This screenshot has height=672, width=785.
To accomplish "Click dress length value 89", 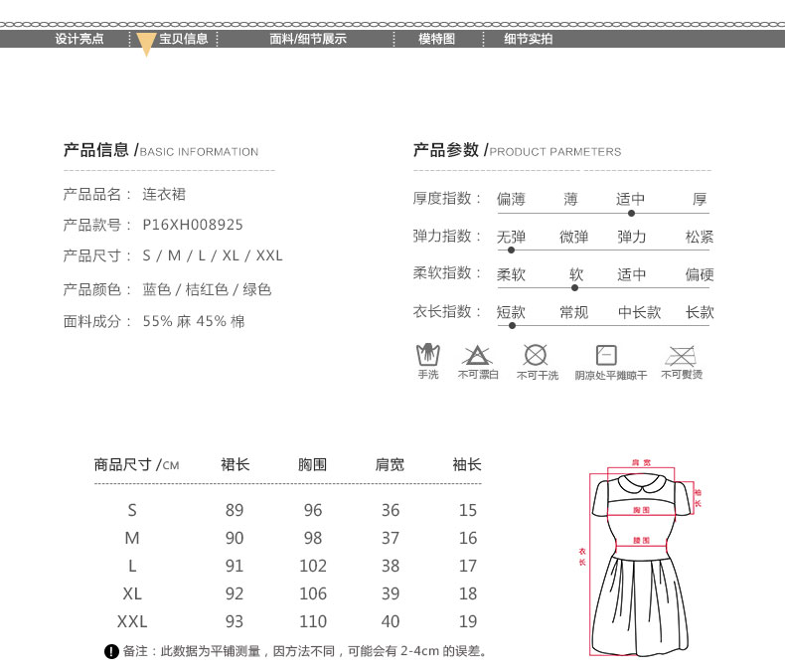I will (x=235, y=510).
